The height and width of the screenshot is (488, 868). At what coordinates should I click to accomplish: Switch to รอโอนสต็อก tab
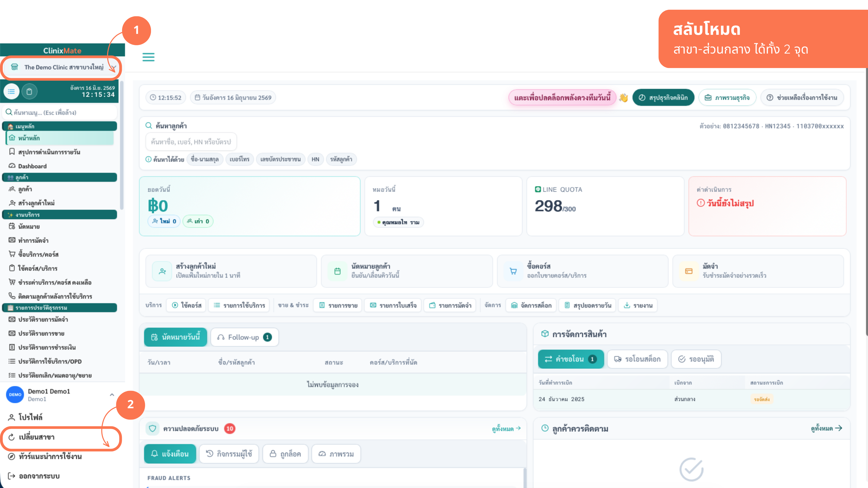pyautogui.click(x=637, y=359)
